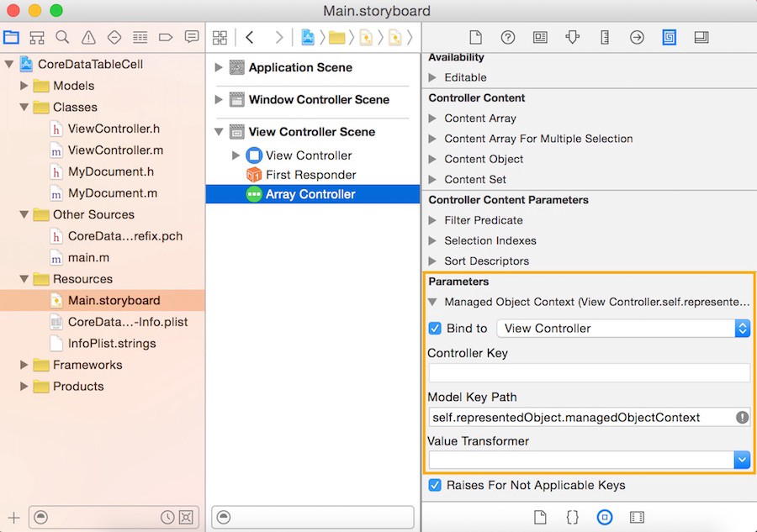Image resolution: width=757 pixels, height=532 pixels.
Task: Expand the Editable binding
Action: (x=432, y=77)
